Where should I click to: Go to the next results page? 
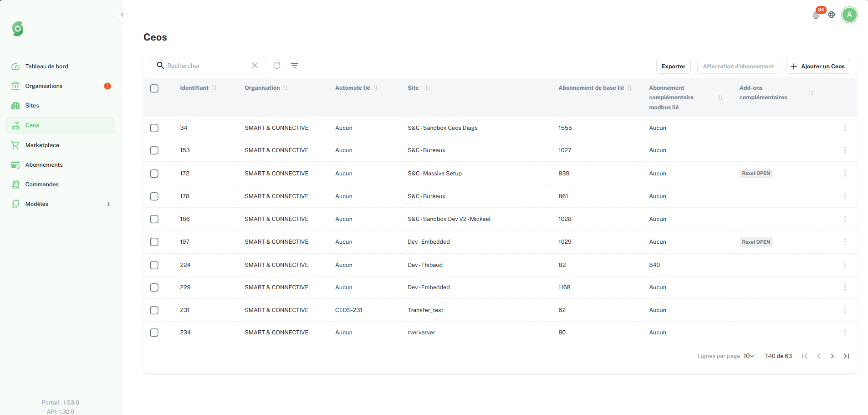[832, 356]
